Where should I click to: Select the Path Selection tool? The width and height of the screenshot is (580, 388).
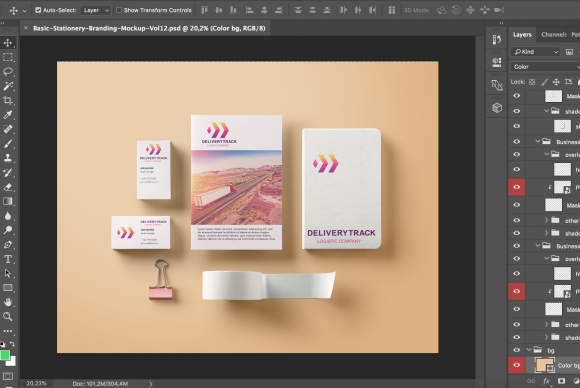8,273
